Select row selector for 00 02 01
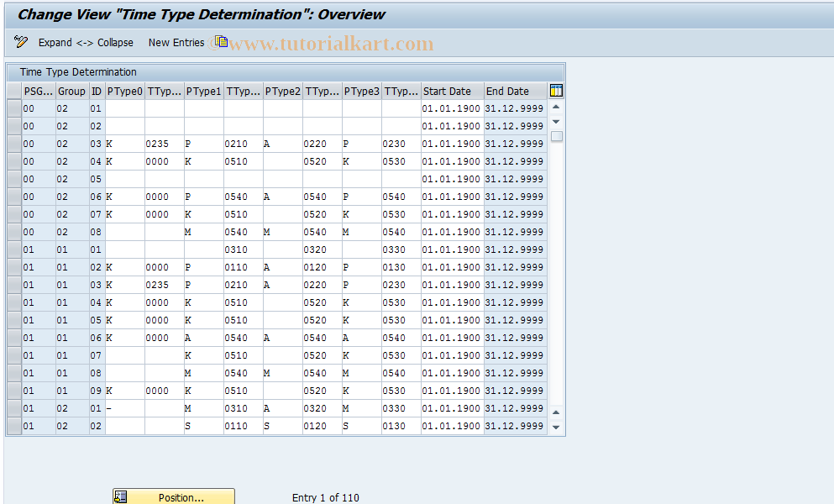The height and width of the screenshot is (504, 834). [x=14, y=108]
